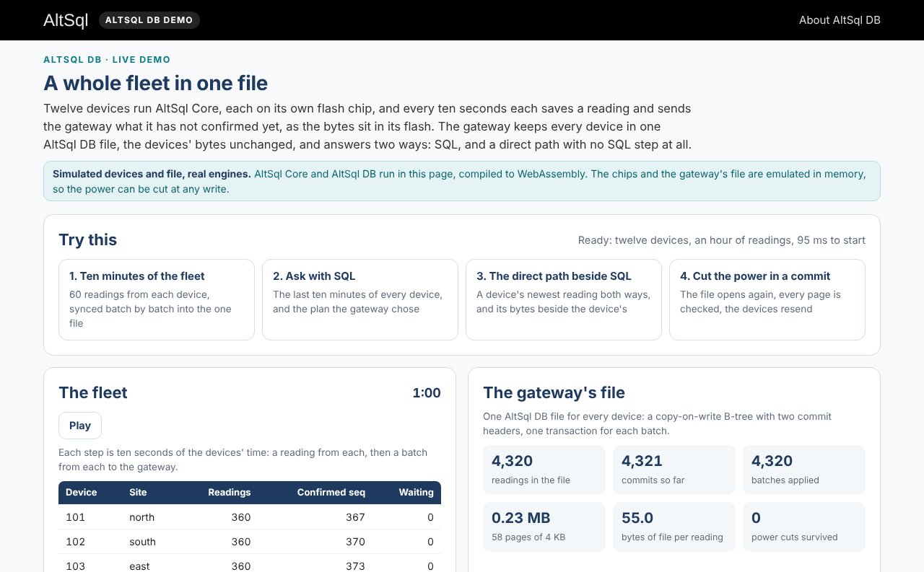The image size is (924, 572).
Task: Select the south site cell
Action: coord(142,542)
